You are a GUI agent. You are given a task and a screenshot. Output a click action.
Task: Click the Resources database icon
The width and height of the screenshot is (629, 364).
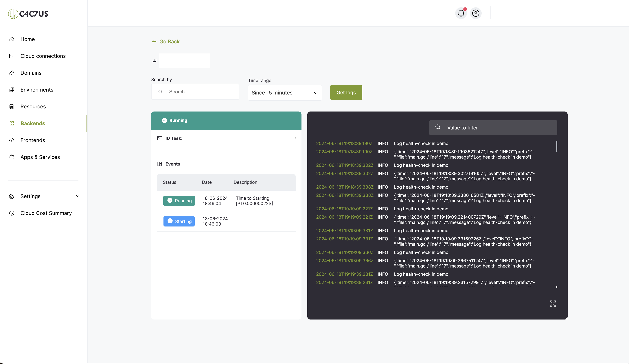point(12,106)
